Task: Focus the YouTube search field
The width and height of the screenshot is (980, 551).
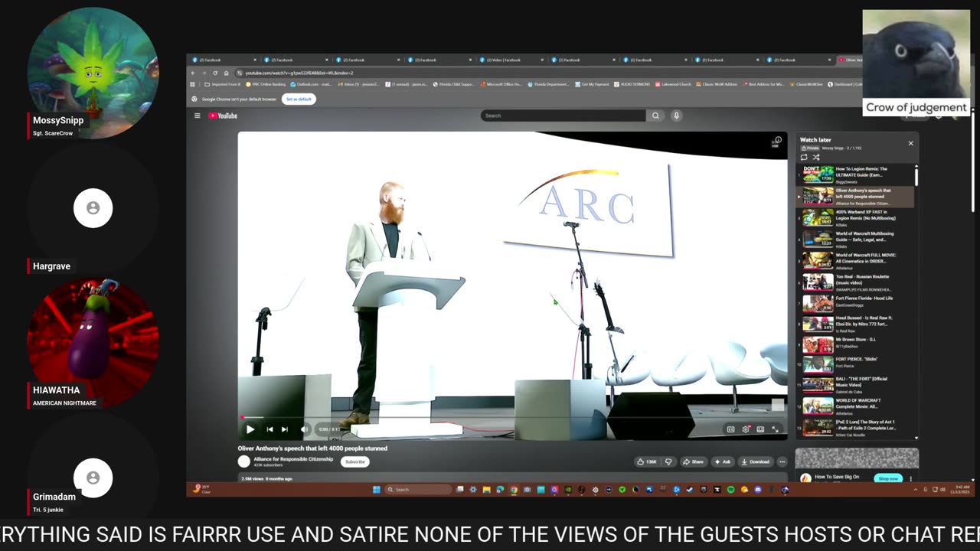Action: pyautogui.click(x=563, y=116)
